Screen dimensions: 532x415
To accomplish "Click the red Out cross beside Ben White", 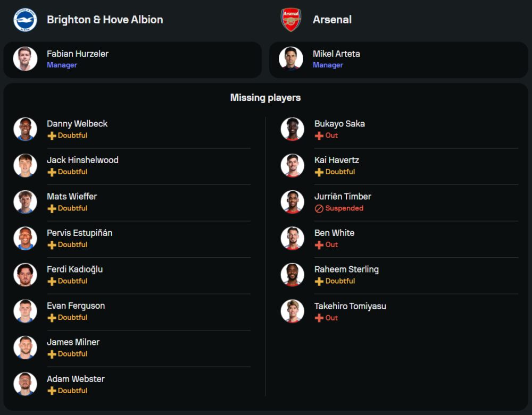I will pos(319,245).
